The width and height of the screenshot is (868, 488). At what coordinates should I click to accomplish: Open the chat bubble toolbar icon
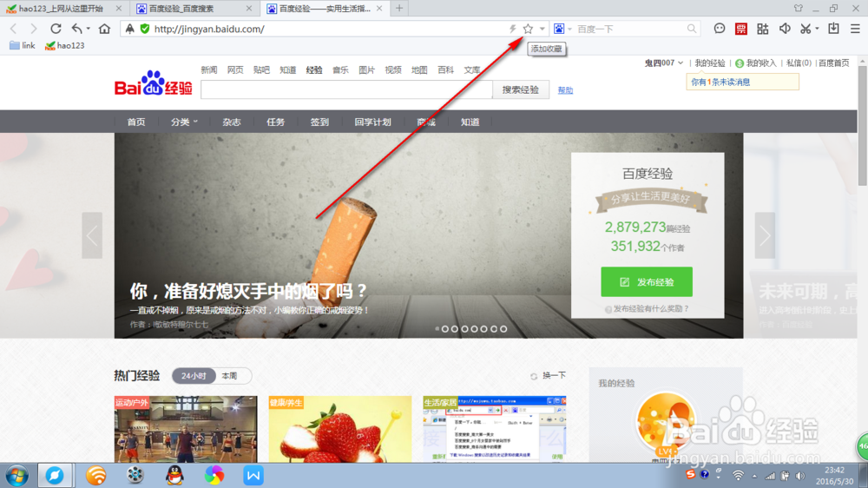click(x=719, y=29)
